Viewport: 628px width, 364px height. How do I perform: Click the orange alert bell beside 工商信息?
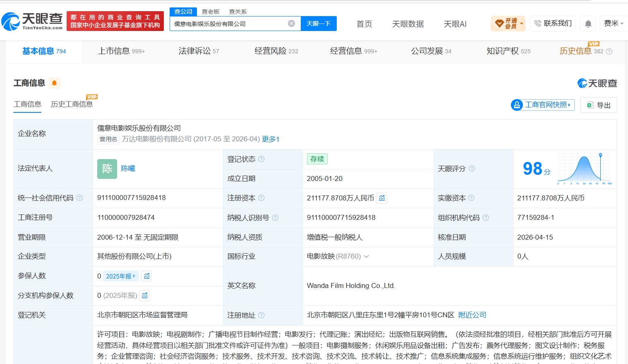pos(54,83)
